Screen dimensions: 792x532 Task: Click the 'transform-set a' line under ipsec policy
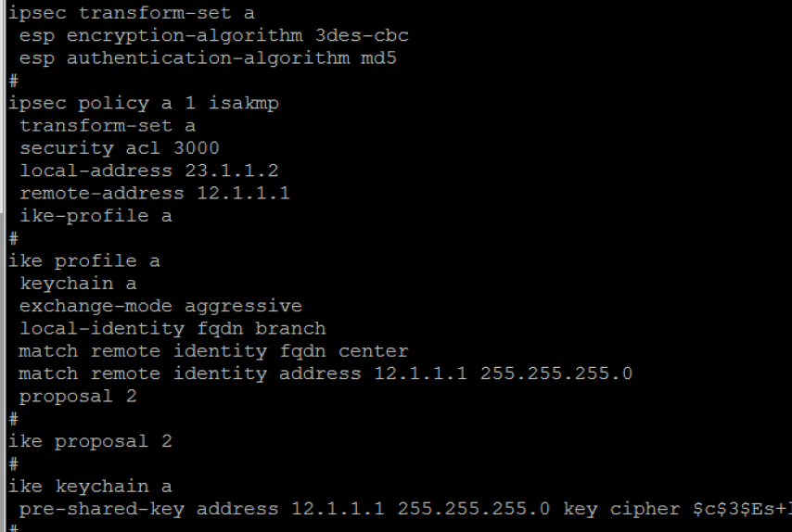click(108, 125)
